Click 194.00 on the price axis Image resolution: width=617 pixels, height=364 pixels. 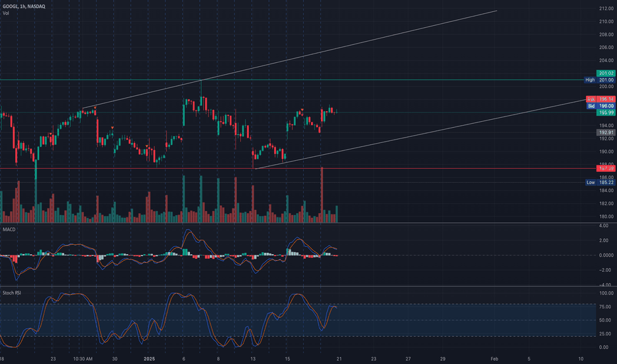coord(606,126)
